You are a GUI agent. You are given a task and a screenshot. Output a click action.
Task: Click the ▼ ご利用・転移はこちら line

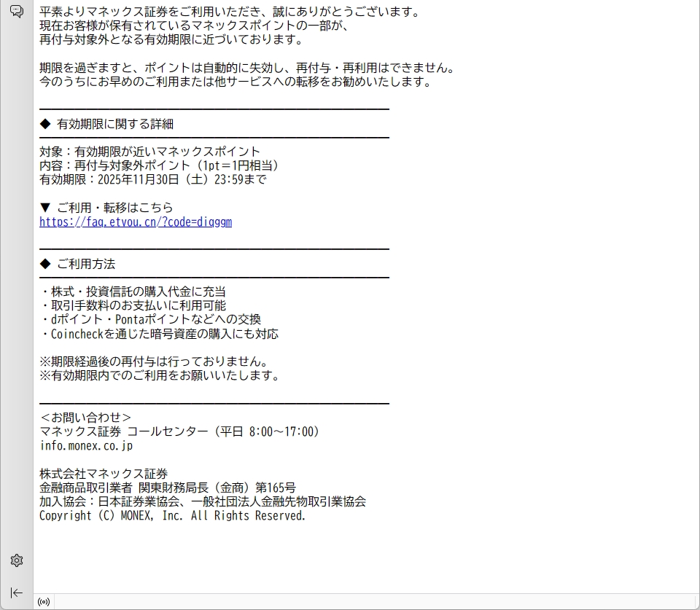pyautogui.click(x=106, y=208)
